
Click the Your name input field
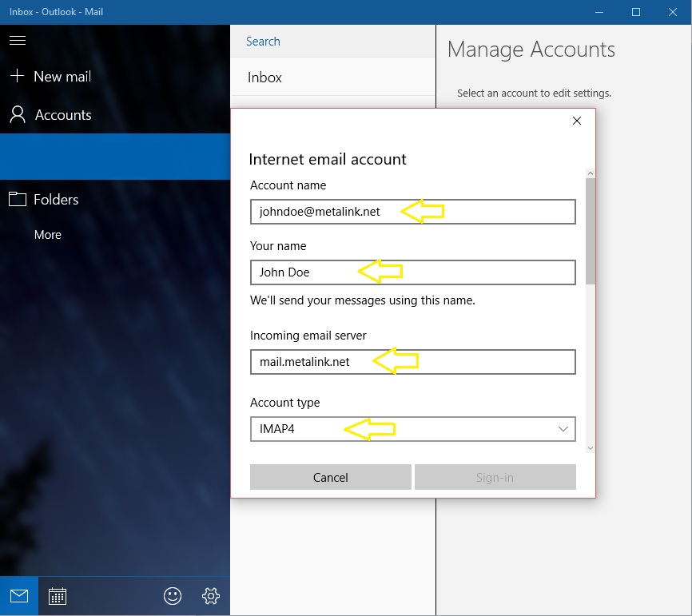tap(412, 272)
